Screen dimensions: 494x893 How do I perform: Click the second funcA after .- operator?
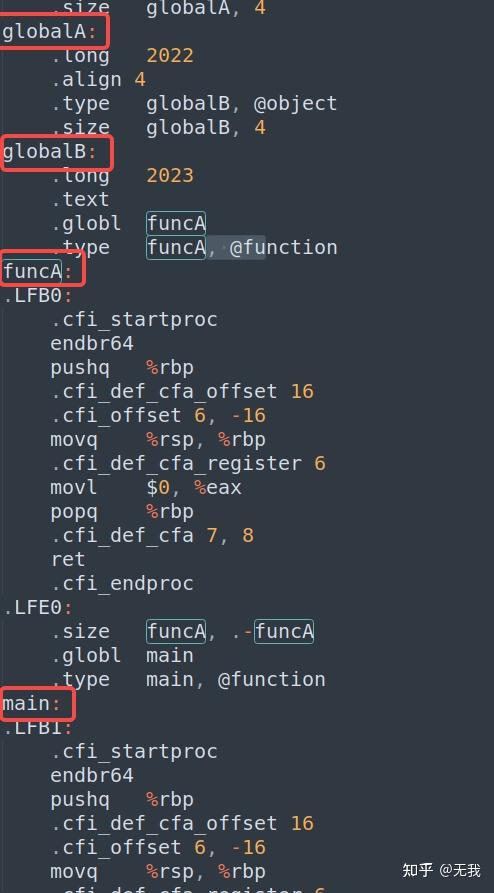point(284,632)
